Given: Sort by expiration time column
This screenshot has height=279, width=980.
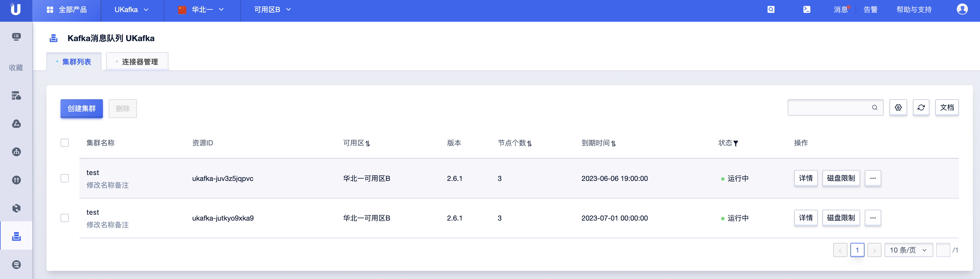Looking at the screenshot, I should 614,143.
